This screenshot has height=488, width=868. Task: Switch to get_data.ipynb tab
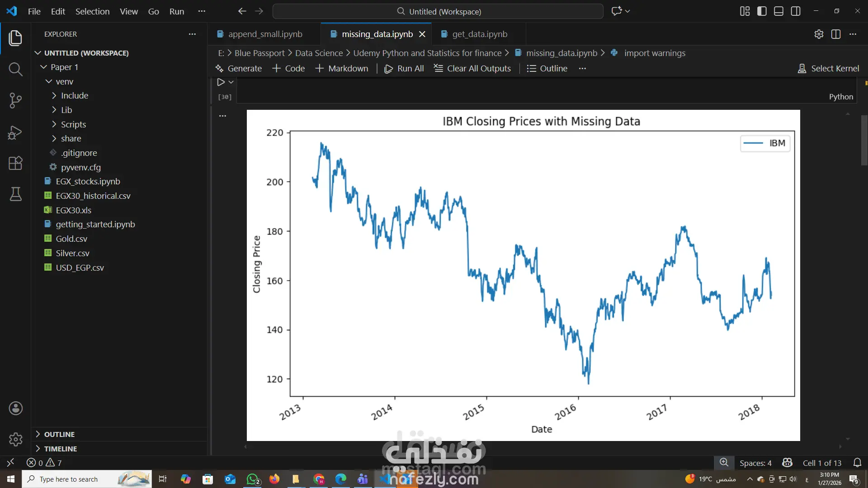(479, 34)
